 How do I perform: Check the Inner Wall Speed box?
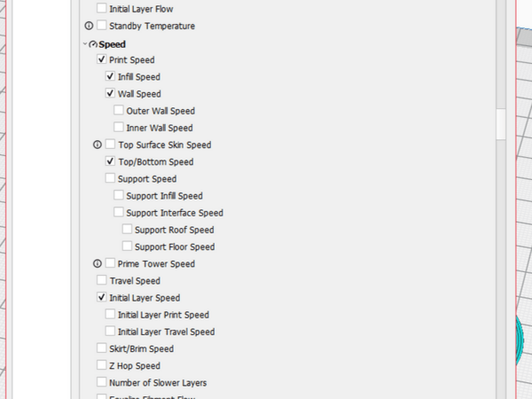tap(119, 128)
